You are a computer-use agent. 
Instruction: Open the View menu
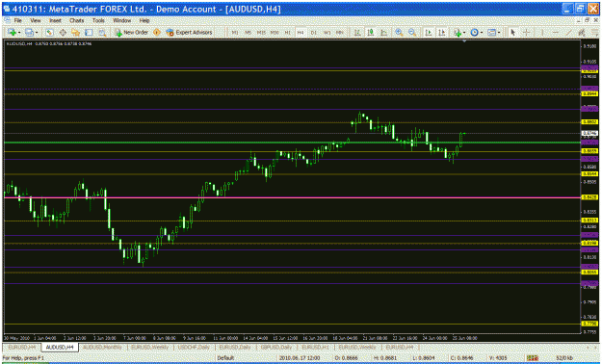pos(36,20)
